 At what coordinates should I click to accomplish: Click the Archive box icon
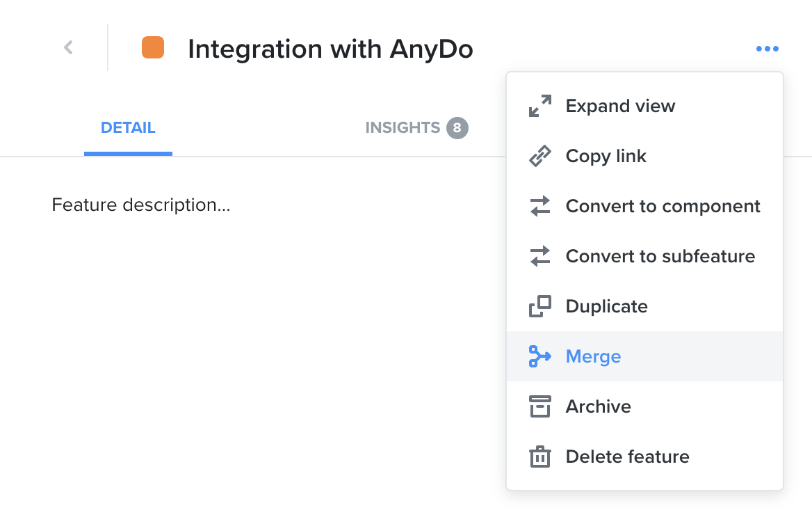[x=540, y=406]
